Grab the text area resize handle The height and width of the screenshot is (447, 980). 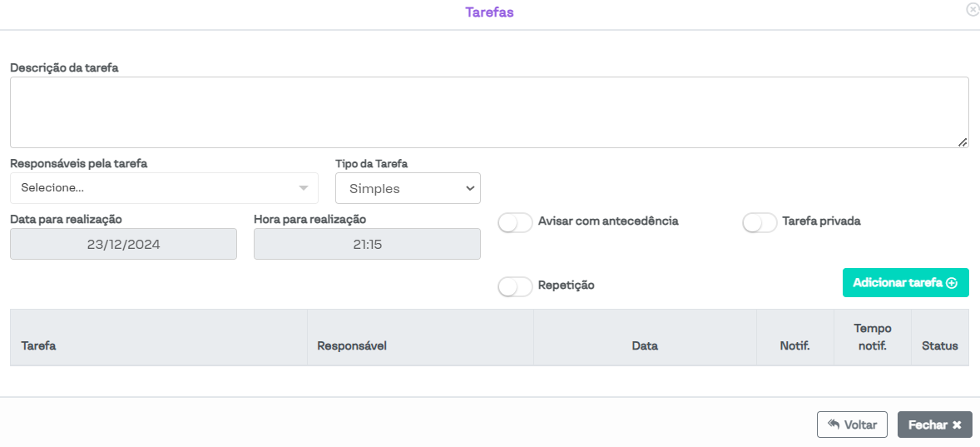pos(963,142)
